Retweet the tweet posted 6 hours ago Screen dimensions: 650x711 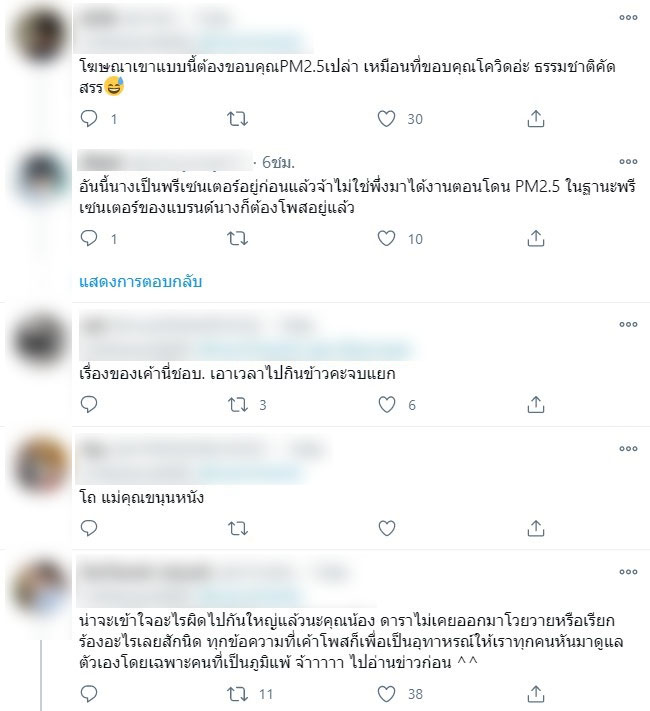tap(237, 239)
